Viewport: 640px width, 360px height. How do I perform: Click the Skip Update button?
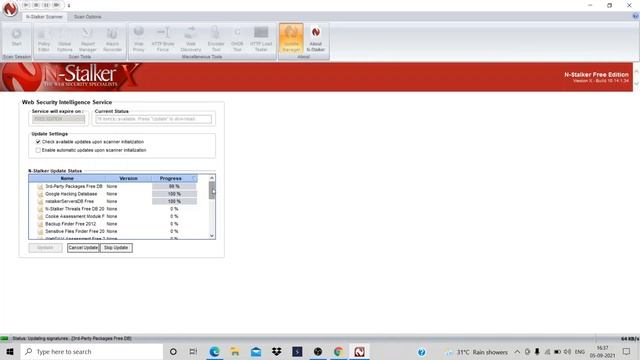coord(116,248)
